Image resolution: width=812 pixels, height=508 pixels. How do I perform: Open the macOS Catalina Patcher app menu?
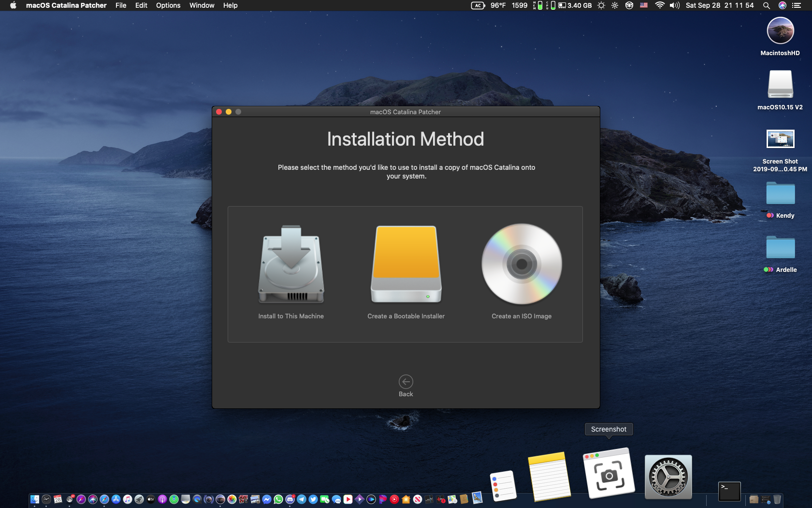66,5
